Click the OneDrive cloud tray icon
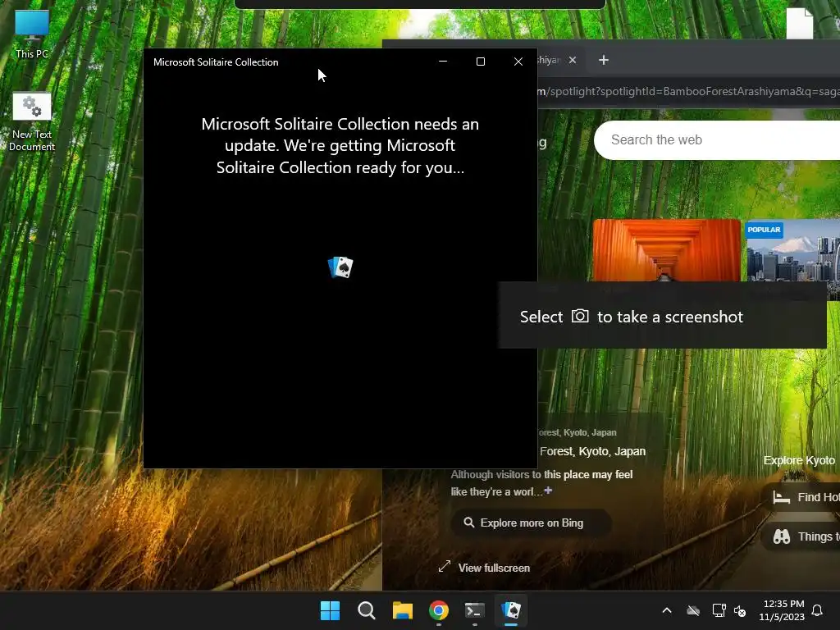Viewport: 840px width, 630px height. pyautogui.click(x=693, y=610)
